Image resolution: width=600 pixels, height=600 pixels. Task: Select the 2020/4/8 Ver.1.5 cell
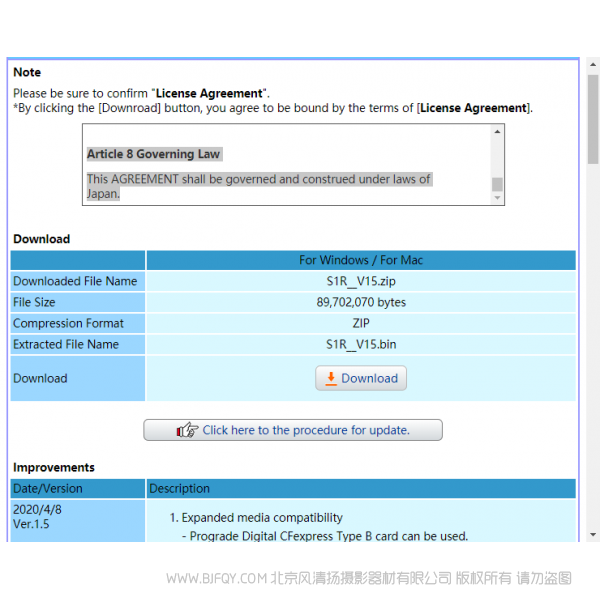[78, 516]
